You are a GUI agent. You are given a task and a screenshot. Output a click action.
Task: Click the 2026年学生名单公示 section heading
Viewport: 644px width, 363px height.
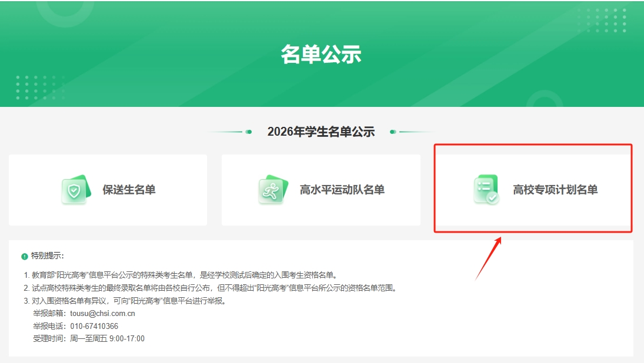[321, 132]
